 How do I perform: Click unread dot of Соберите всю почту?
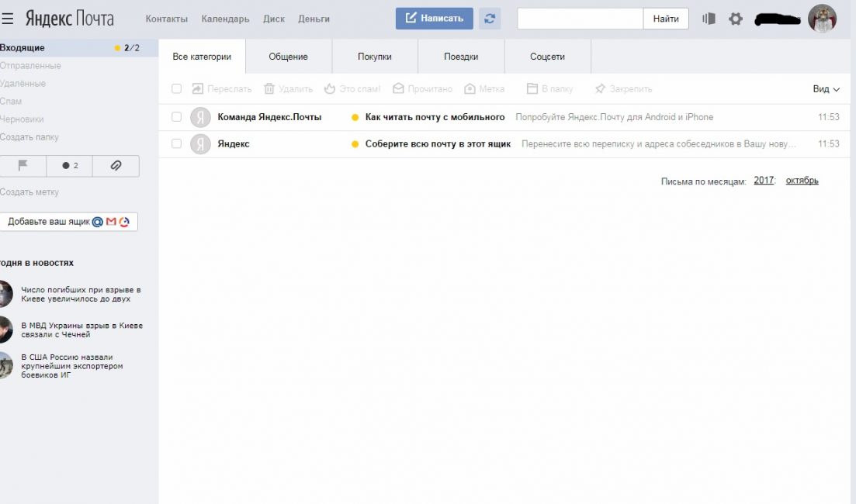pos(355,144)
